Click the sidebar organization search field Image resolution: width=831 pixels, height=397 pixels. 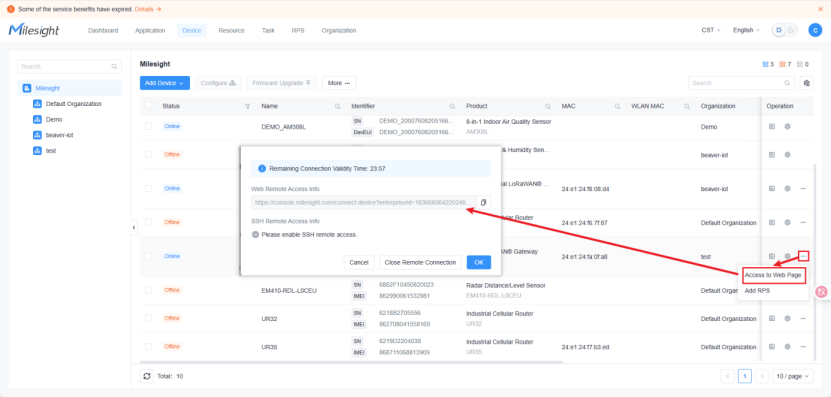(69, 67)
